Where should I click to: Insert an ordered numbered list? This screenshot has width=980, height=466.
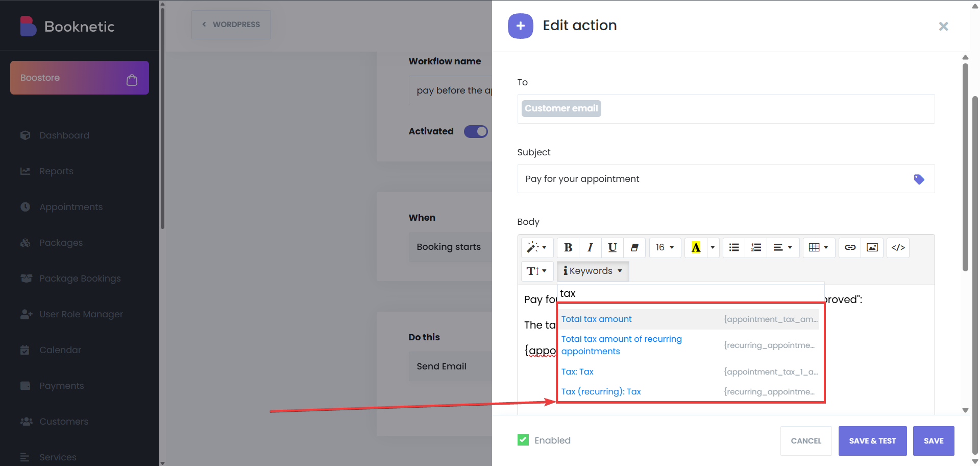[756, 248]
